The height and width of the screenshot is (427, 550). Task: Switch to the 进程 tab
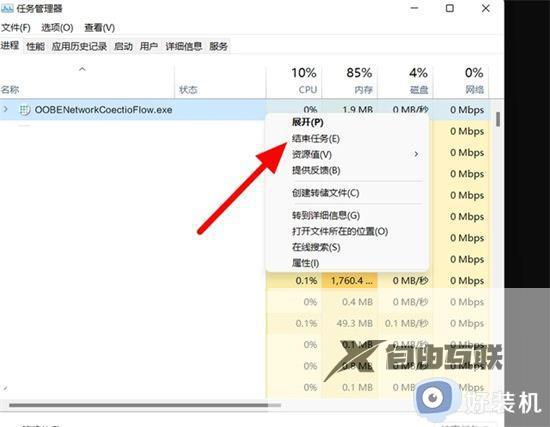[x=9, y=46]
